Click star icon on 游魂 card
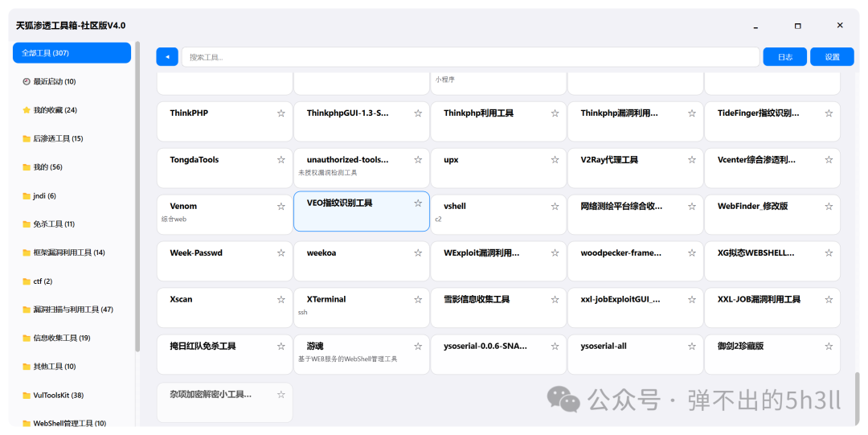 [418, 347]
